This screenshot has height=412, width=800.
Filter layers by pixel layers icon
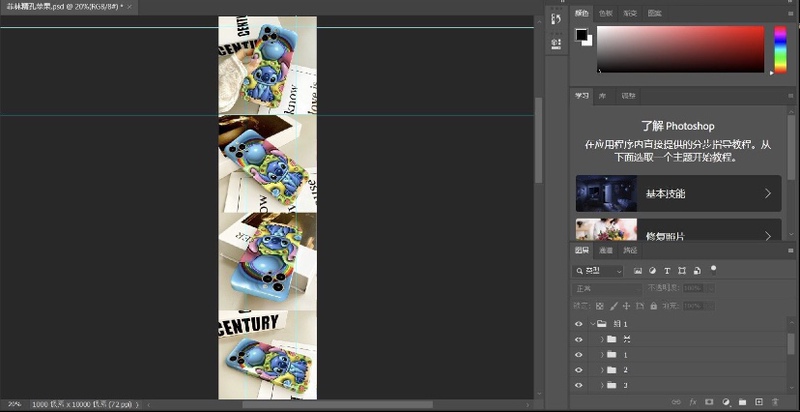(x=637, y=271)
